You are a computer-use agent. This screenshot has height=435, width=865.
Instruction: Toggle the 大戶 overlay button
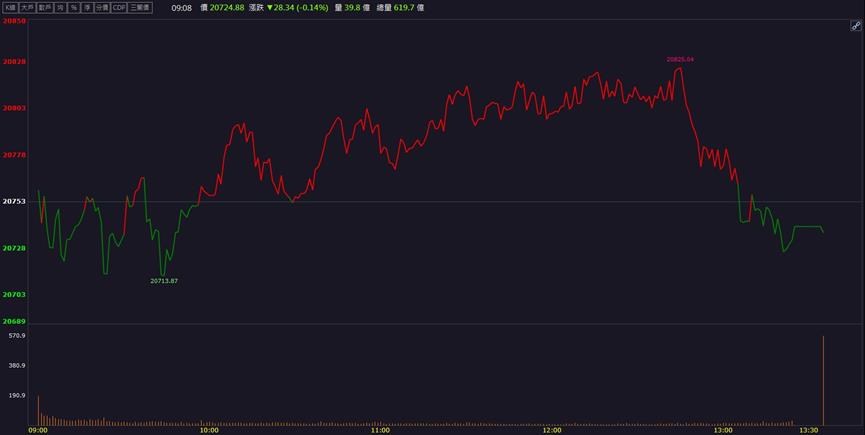(x=27, y=8)
